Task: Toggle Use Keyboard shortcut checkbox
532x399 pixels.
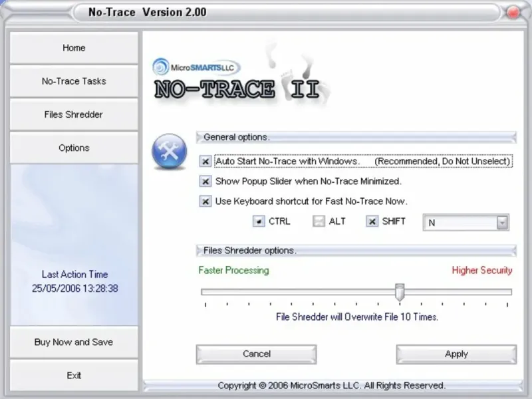Action: click(x=205, y=201)
